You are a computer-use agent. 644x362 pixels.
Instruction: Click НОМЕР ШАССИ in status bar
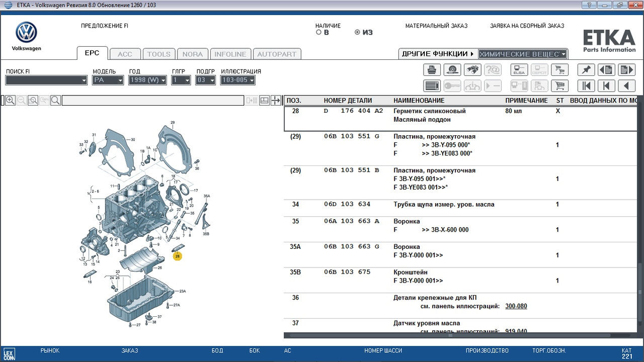(383, 350)
